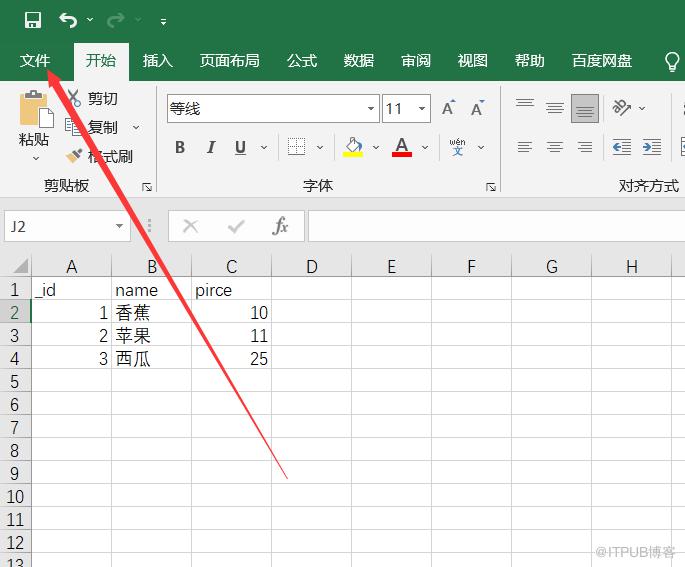
Task: Toggle bottom align button
Action: tap(585, 108)
